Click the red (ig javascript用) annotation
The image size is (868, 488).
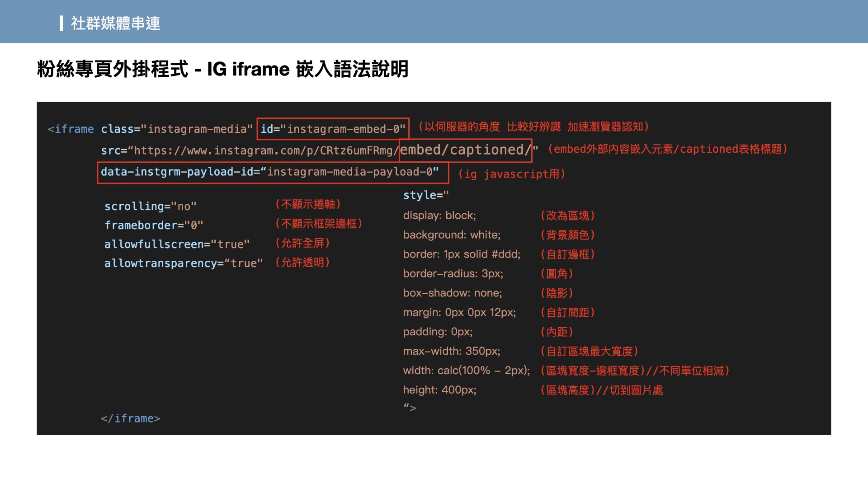(x=511, y=174)
